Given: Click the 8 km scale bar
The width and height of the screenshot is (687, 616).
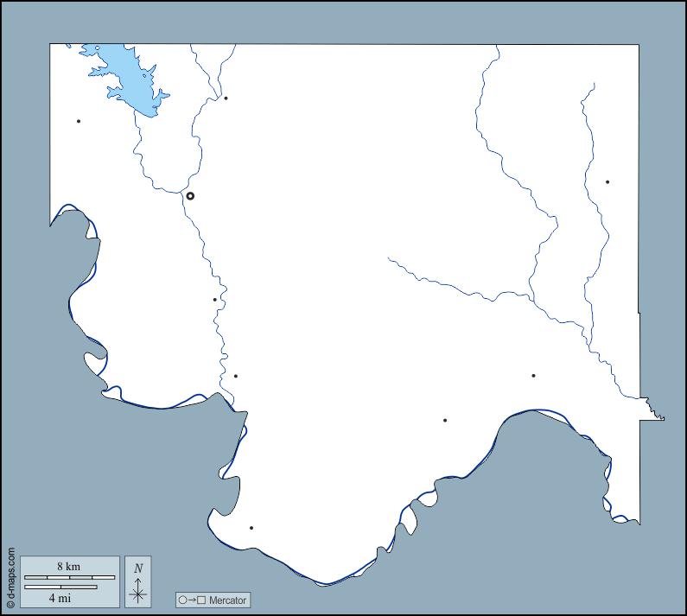Looking at the screenshot, I should click(x=69, y=576).
